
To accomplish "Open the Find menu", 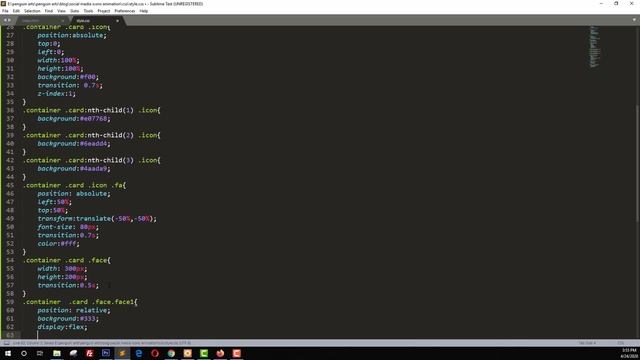I will 49,11.
